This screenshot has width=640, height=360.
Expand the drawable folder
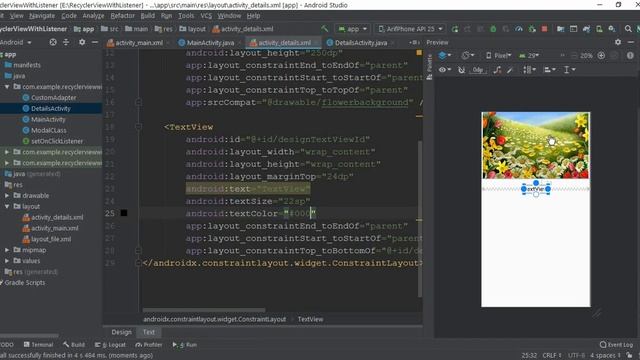click(x=7, y=196)
